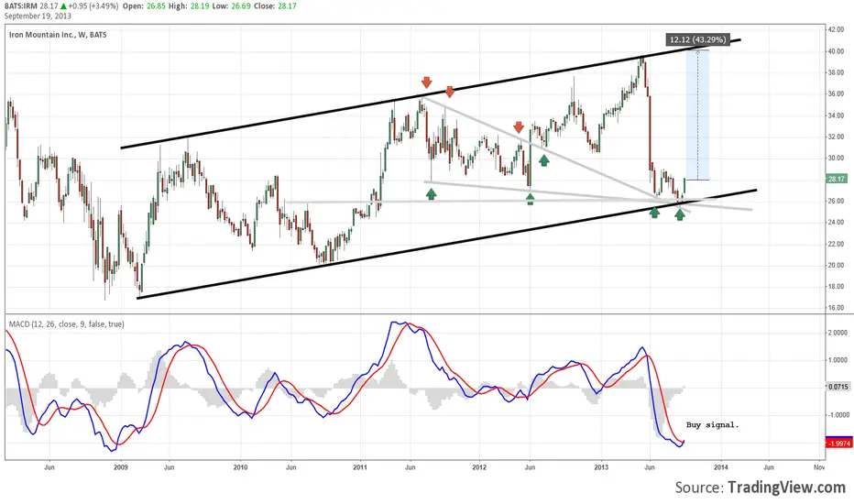Viewport: 854px width, 504px height.
Task: Click the +0.95 (+3.49%) price change
Action: click(x=94, y=6)
